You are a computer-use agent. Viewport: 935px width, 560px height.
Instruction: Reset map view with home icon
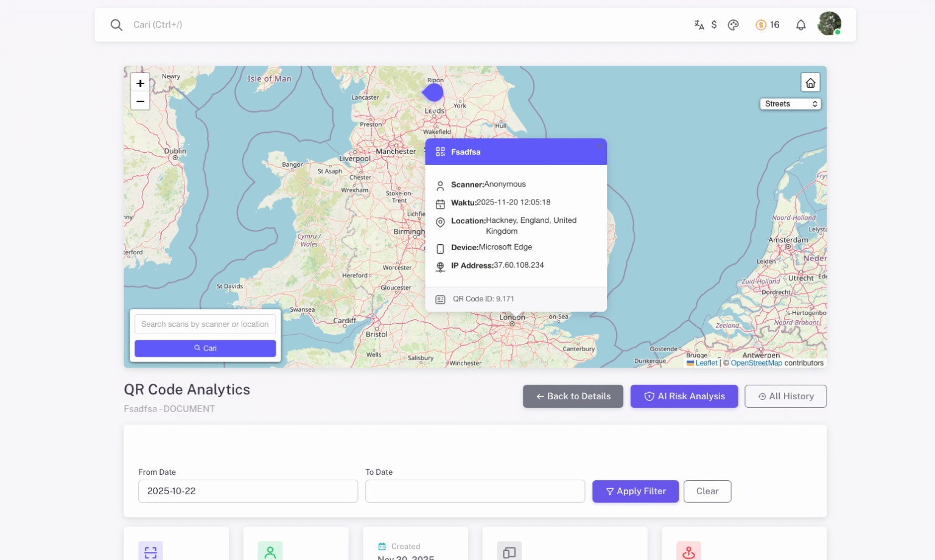click(810, 83)
